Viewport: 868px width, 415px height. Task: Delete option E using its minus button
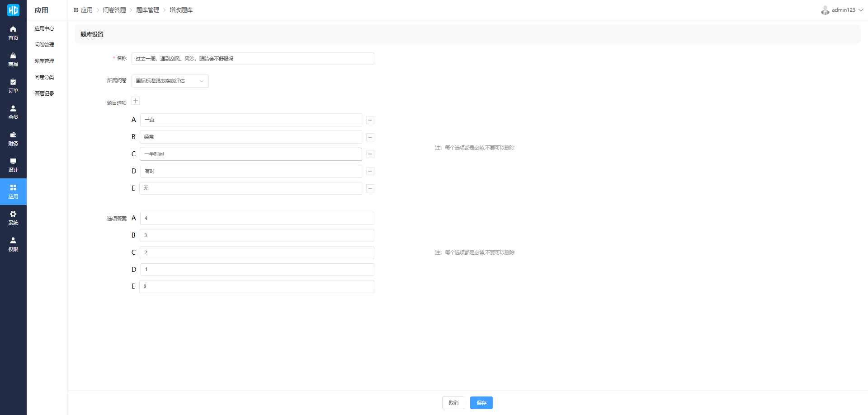click(x=370, y=188)
